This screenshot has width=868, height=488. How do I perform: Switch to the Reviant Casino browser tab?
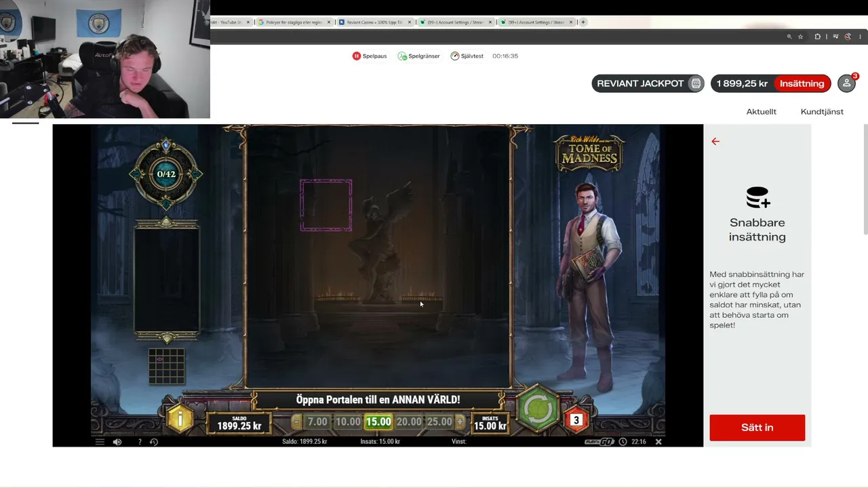click(x=374, y=22)
